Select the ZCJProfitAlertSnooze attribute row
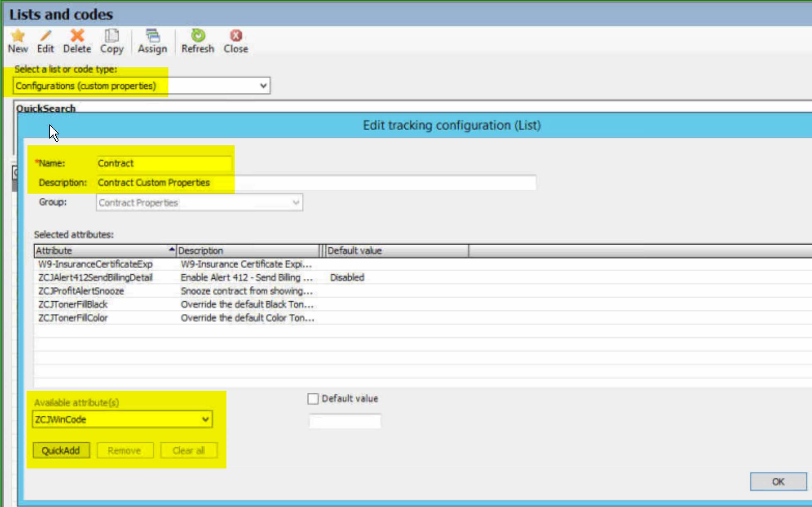Viewport: 812px width, 507px height. click(423, 291)
